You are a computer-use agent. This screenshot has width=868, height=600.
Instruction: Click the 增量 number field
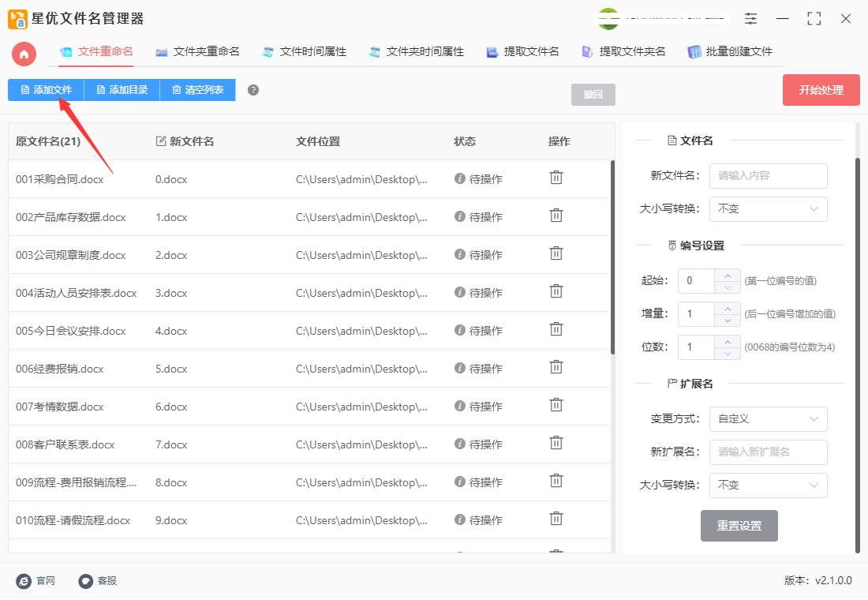point(697,314)
